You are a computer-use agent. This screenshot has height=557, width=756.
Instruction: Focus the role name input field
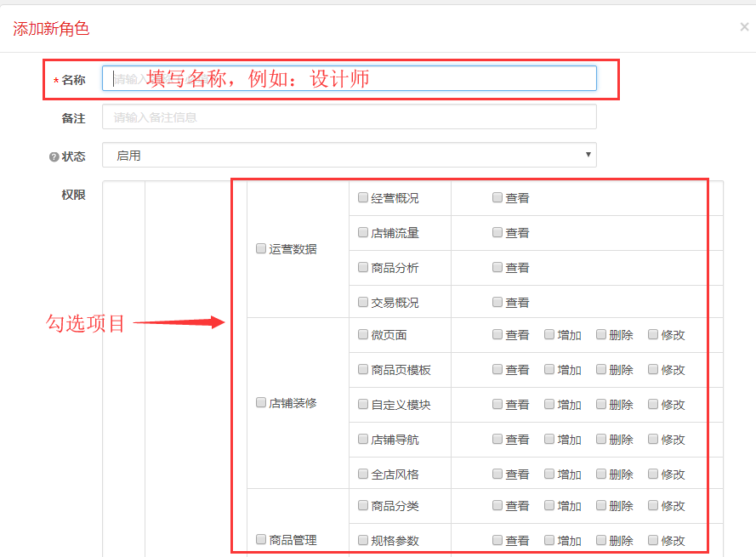point(349,78)
